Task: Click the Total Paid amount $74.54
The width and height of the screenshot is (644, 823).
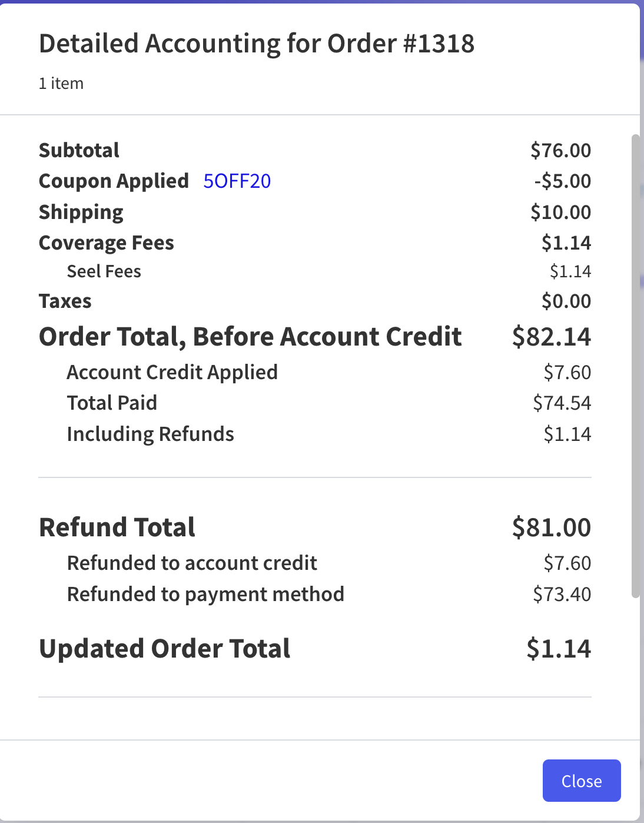Action: click(x=562, y=403)
